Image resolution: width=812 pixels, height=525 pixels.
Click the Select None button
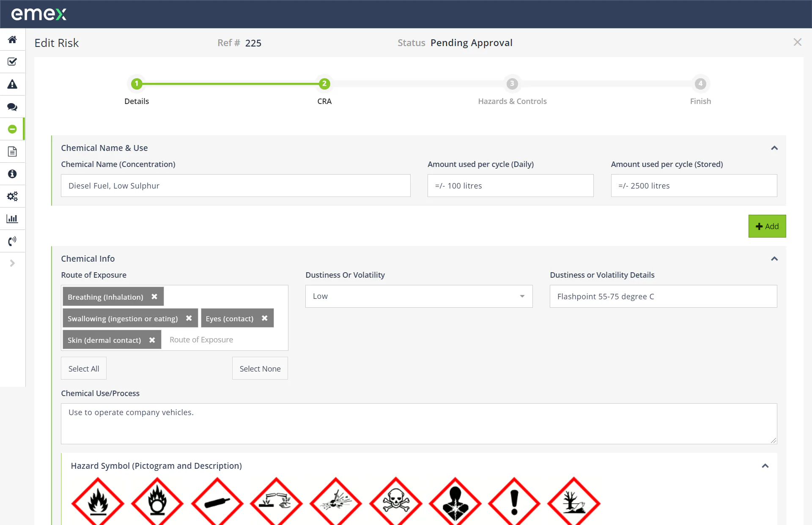click(260, 368)
